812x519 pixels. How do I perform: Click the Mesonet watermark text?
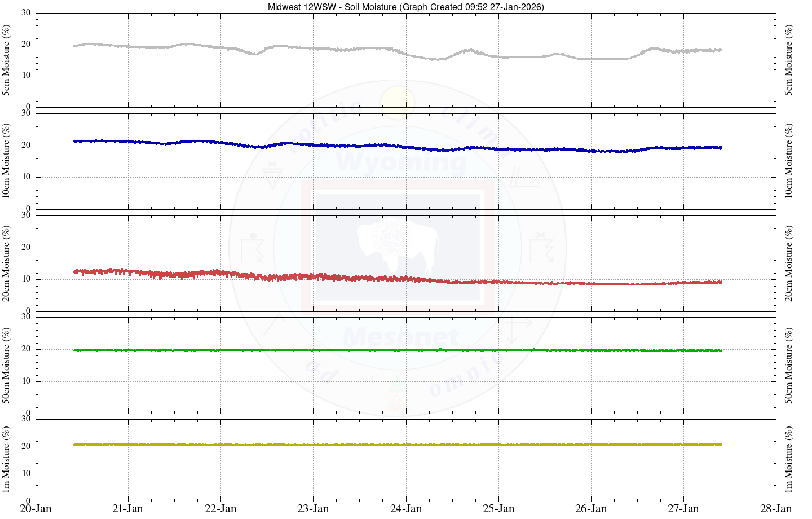coord(400,337)
